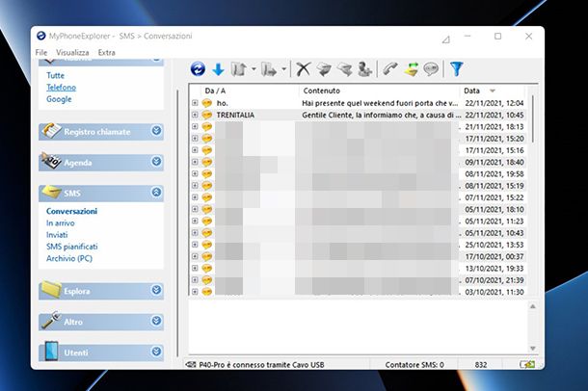Click the import icon with up arrow

coord(239,69)
